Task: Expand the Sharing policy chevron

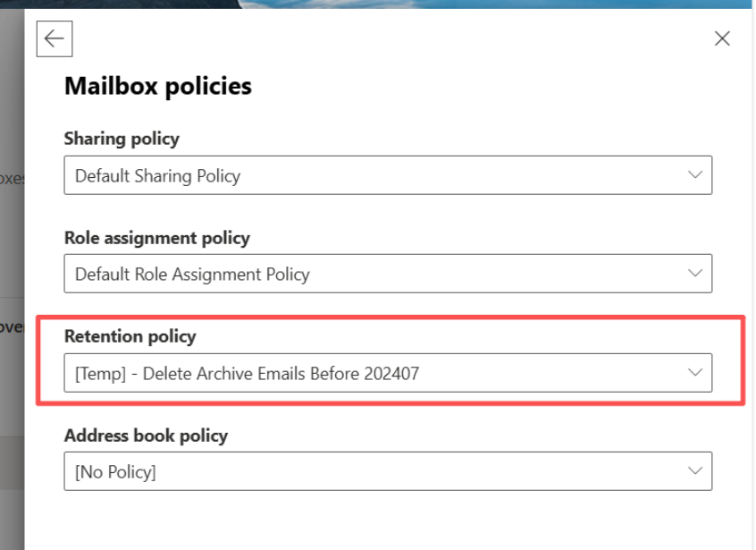Action: point(695,175)
